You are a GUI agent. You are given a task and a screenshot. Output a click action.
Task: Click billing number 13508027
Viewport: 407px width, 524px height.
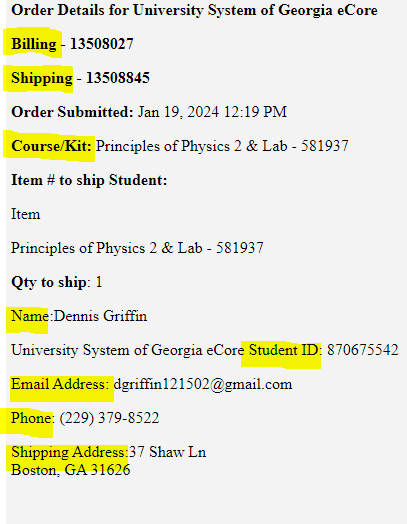click(102, 44)
